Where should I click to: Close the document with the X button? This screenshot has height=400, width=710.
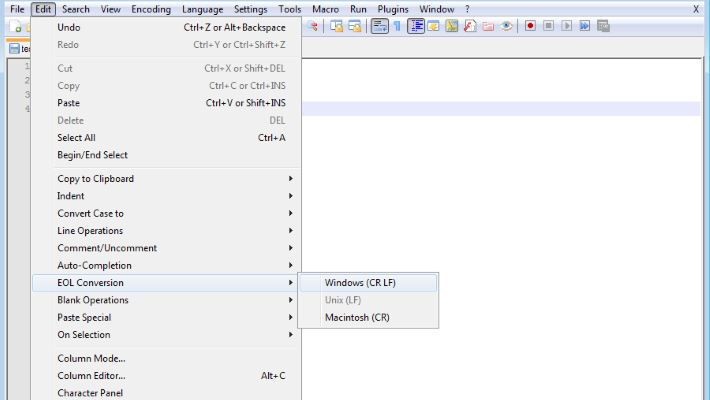point(696,9)
